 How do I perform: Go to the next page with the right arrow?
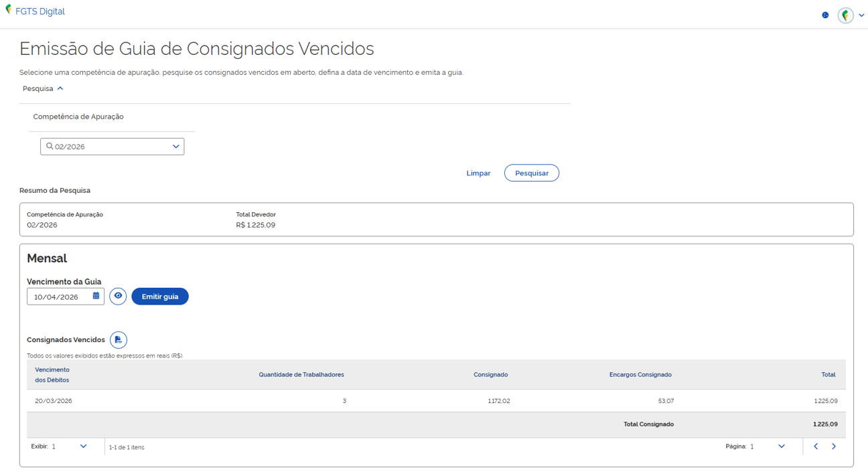[x=834, y=446]
